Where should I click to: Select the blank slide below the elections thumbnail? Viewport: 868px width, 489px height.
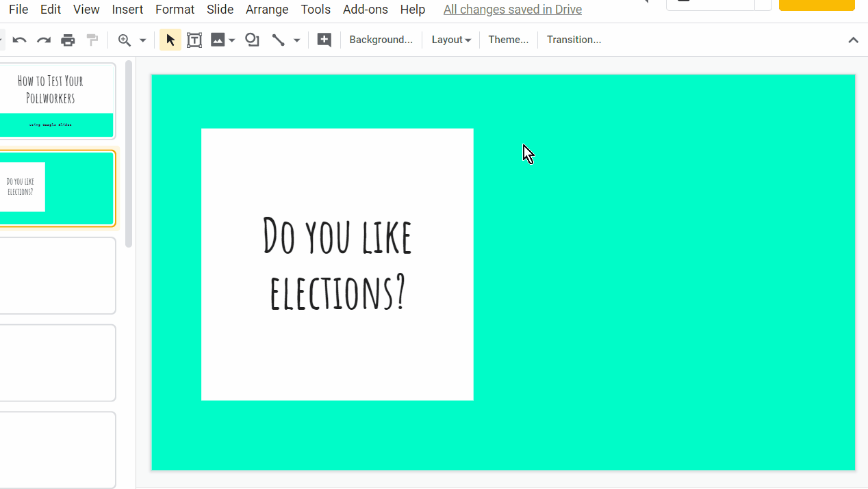click(x=57, y=276)
